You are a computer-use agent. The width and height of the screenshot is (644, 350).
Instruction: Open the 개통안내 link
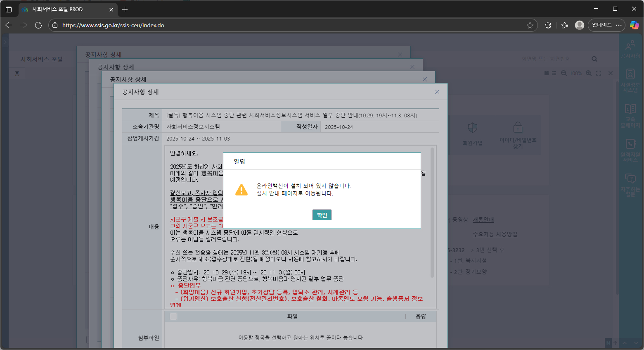483,220
